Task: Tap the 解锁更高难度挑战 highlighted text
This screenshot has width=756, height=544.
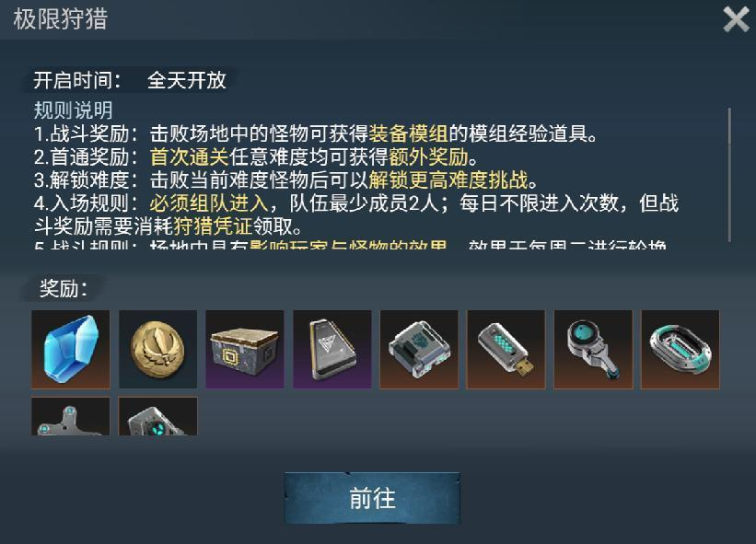Action: coord(448,179)
